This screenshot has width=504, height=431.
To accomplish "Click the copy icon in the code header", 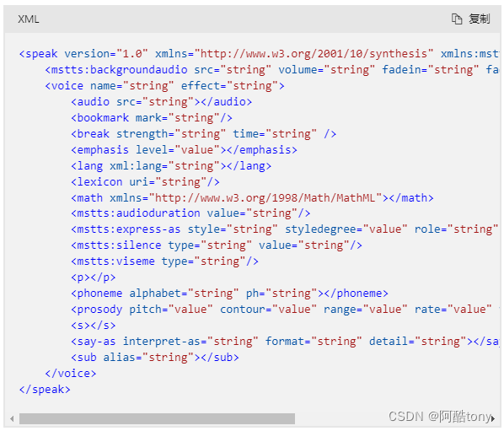I will click(457, 19).
